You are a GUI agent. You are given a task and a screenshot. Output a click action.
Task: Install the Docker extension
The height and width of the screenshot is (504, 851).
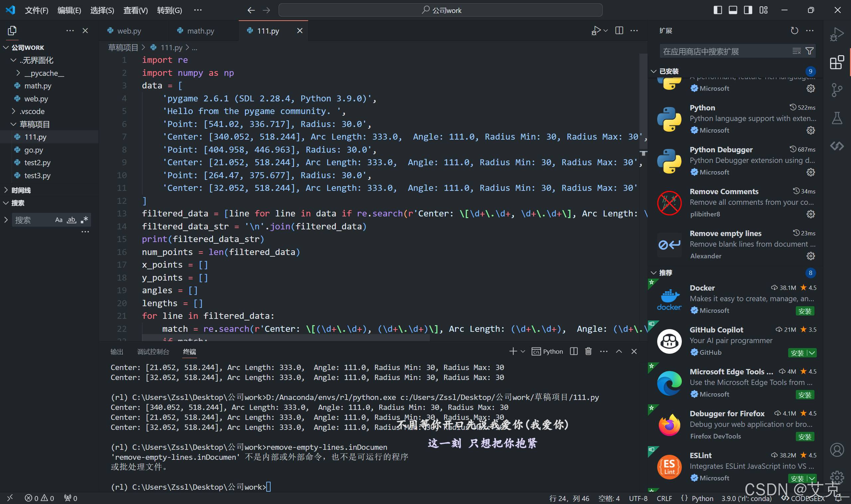[x=804, y=311]
